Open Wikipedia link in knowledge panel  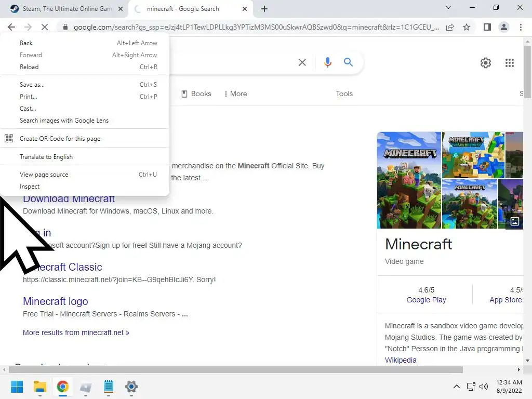(401, 360)
